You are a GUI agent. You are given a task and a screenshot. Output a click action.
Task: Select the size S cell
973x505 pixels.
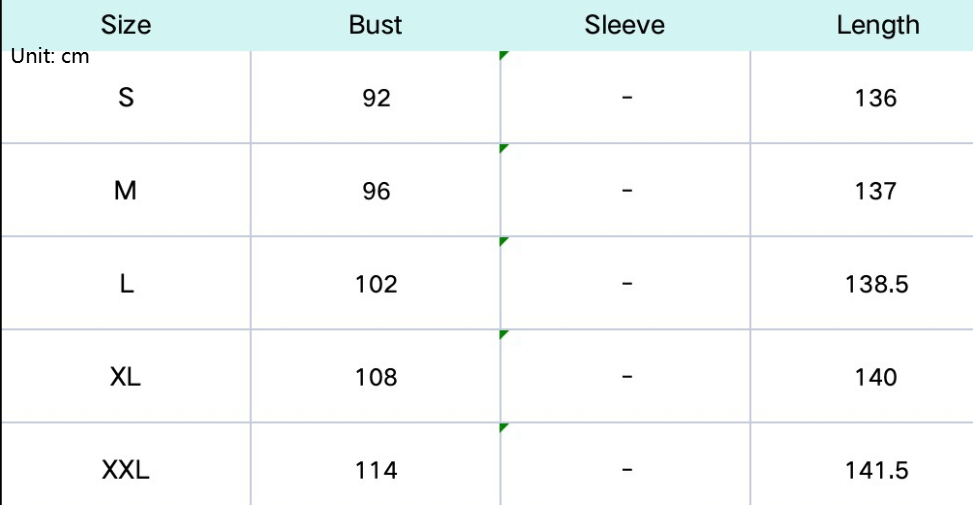pos(126,98)
